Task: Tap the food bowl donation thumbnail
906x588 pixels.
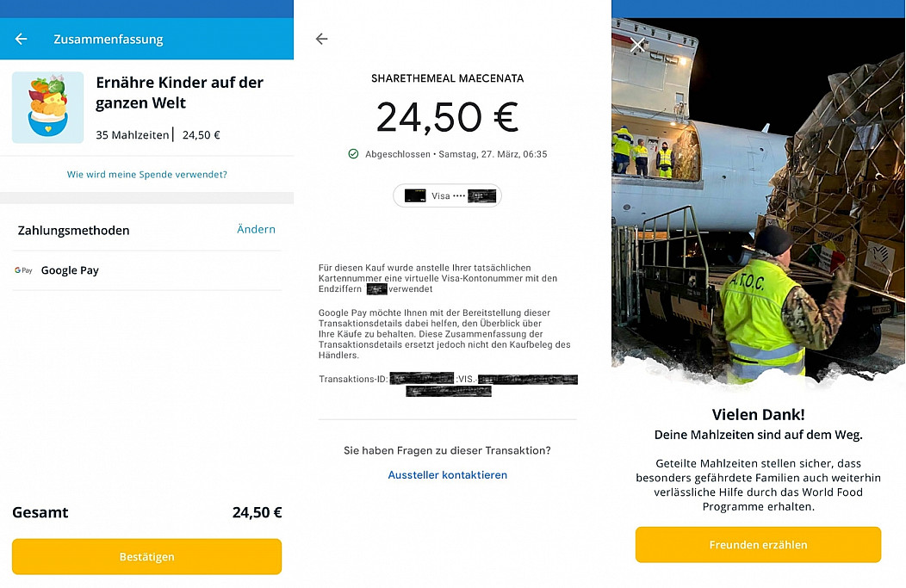Action: click(x=48, y=108)
